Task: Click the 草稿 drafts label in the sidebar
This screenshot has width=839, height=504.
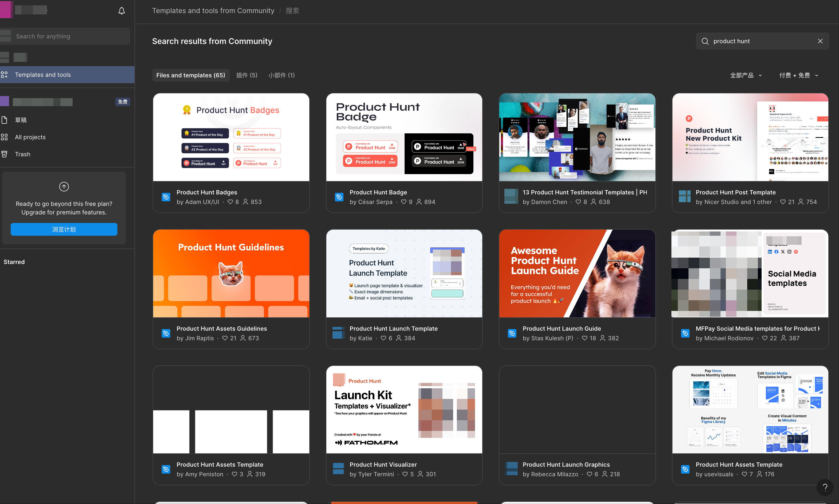Action: 21,120
